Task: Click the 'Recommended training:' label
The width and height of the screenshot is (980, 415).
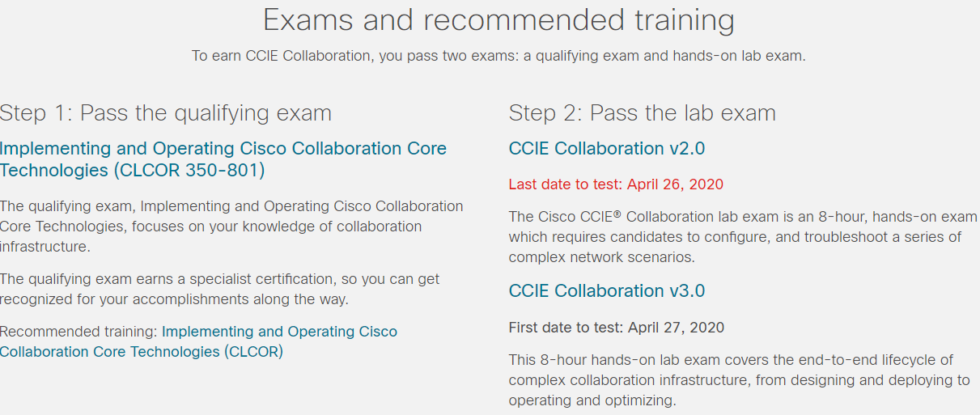Action: coord(79,332)
